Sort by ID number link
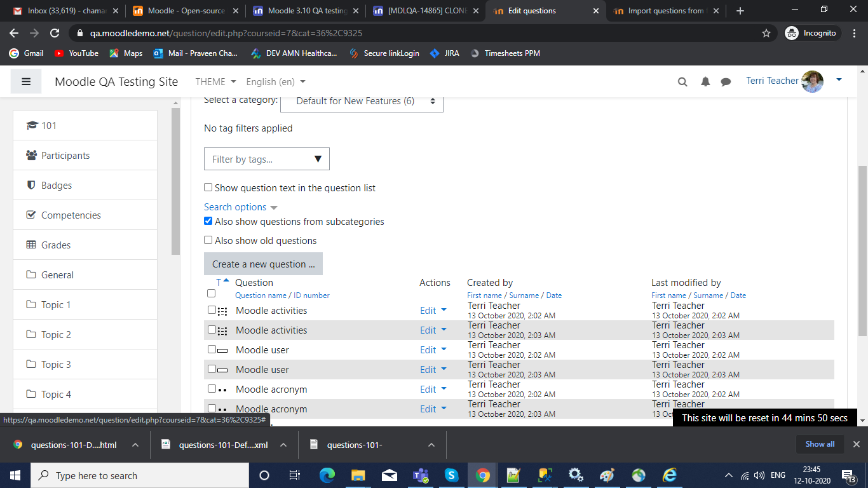 [x=311, y=295]
